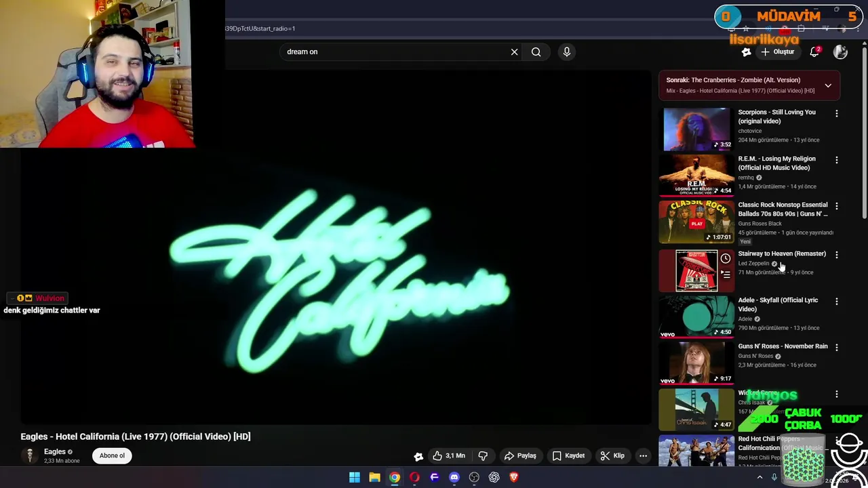Open title R.E.M. - Losing My Religion

[776, 163]
